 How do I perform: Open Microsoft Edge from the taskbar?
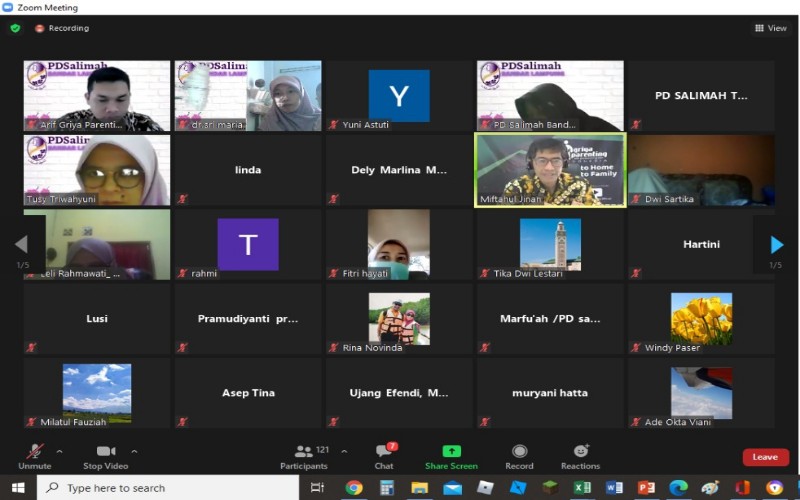coord(679,488)
